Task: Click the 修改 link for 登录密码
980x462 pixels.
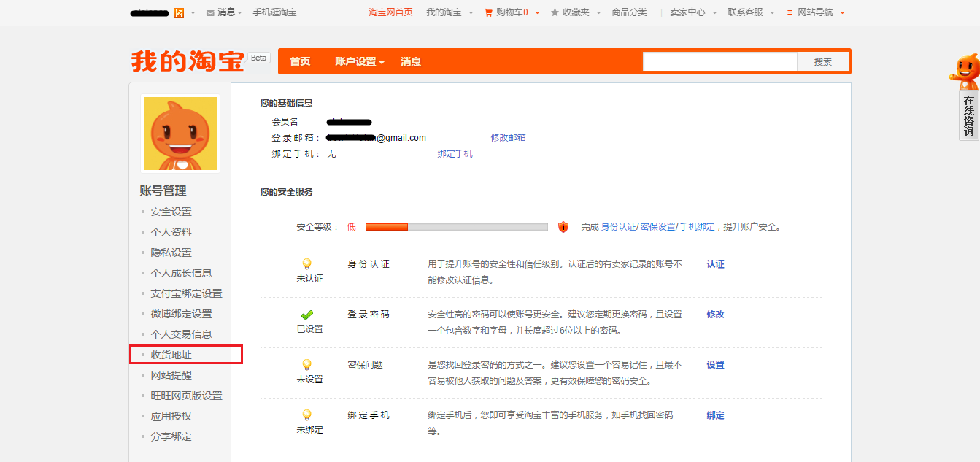Action: 715,315
